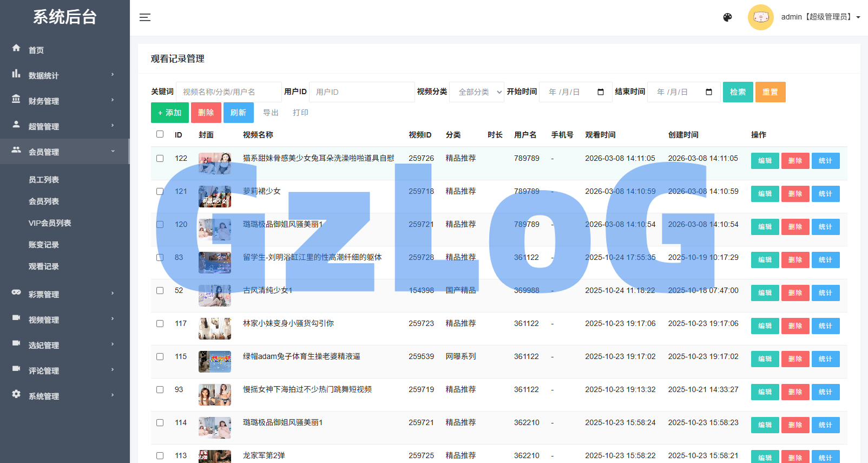The image size is (868, 463).
Task: Go to 账变记录 submenu item
Action: coord(44,245)
